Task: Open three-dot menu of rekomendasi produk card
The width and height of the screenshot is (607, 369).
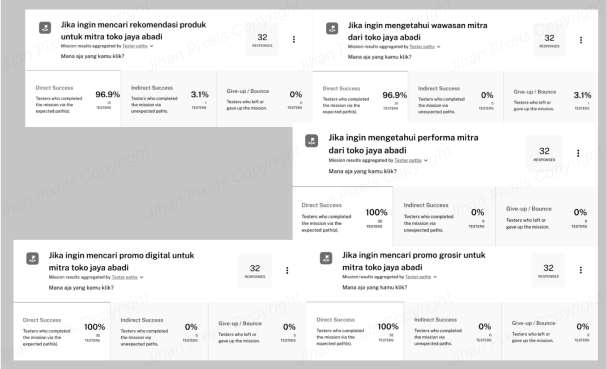Action: click(294, 39)
